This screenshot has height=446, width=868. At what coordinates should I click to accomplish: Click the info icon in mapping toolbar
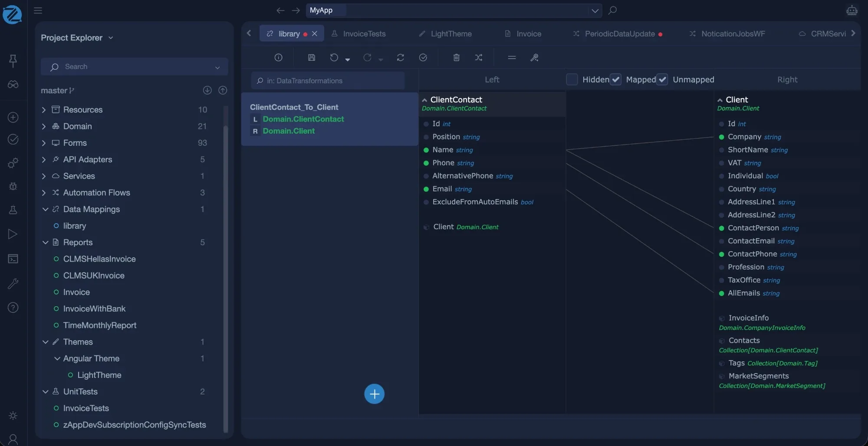pyautogui.click(x=279, y=57)
